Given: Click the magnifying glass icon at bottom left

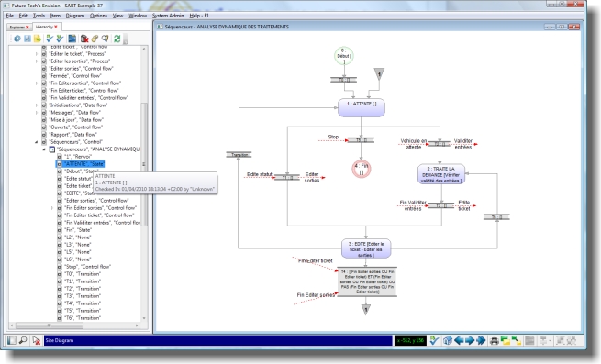Looking at the screenshot, I should (x=23, y=340).
